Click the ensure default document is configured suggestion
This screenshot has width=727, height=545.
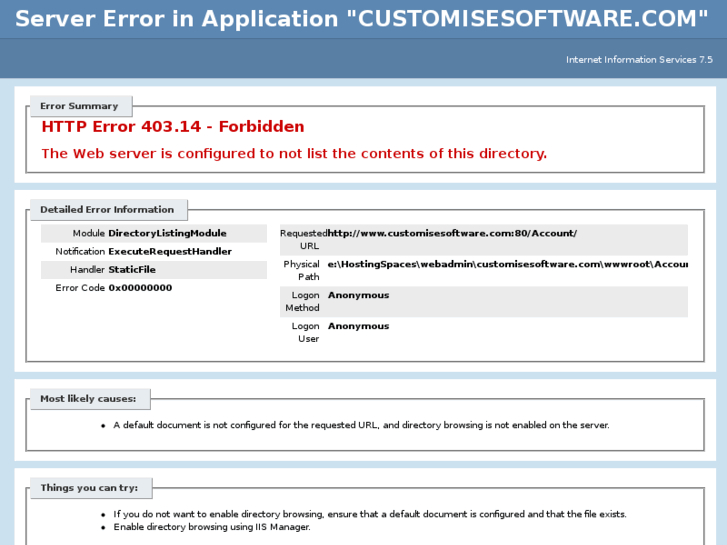pos(370,514)
